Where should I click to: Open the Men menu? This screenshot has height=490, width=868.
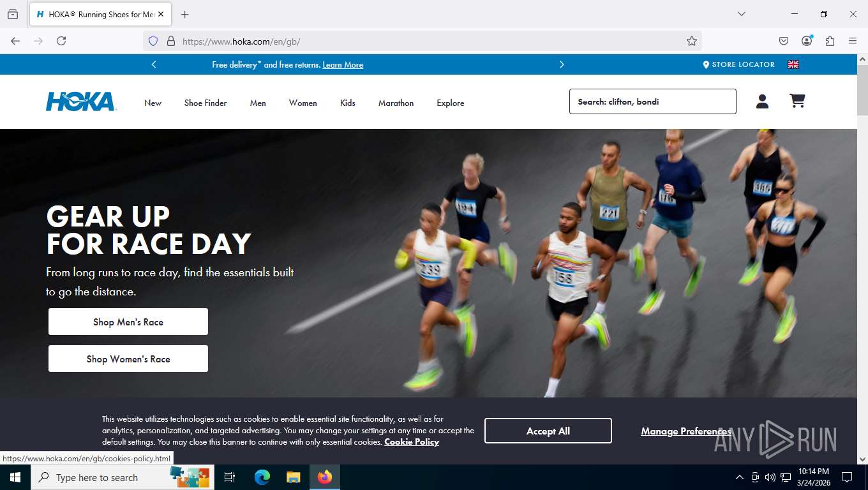coord(258,103)
